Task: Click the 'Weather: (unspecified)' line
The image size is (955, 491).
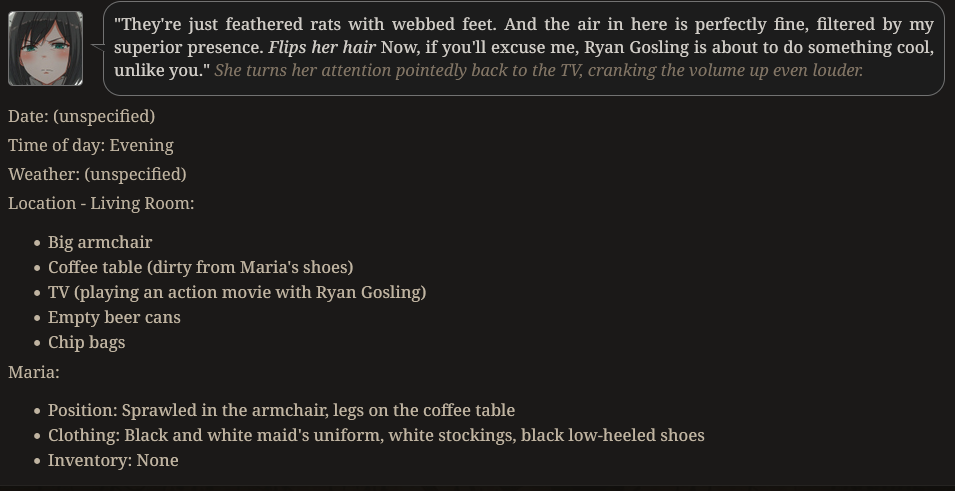Action: pos(97,174)
